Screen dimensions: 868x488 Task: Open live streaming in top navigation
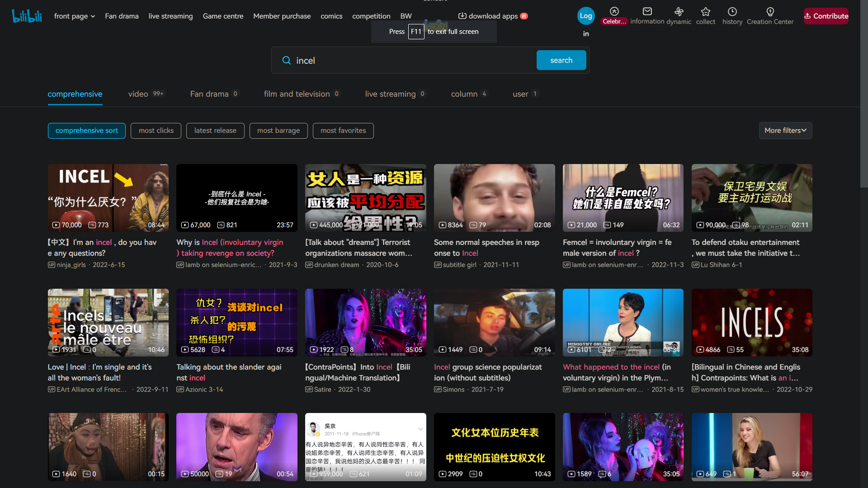click(x=170, y=16)
